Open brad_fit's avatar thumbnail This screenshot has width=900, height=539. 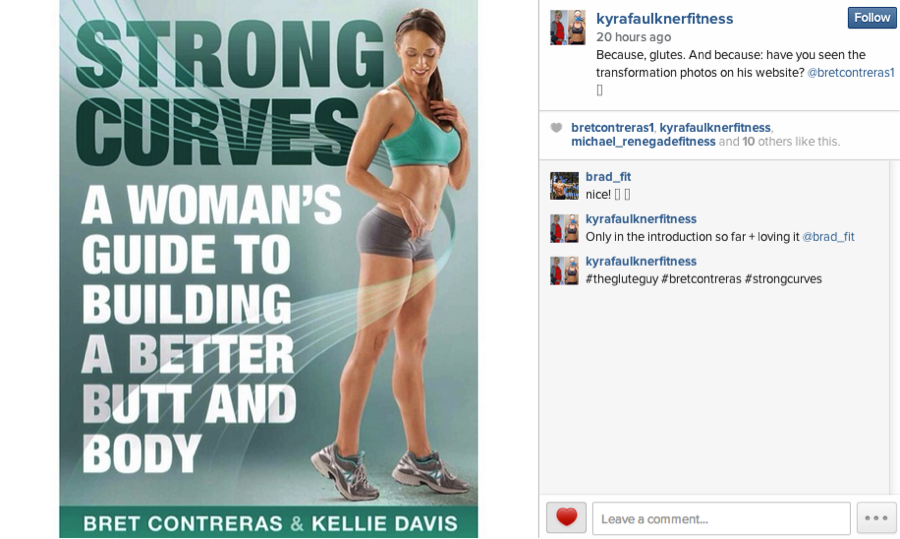tap(564, 186)
